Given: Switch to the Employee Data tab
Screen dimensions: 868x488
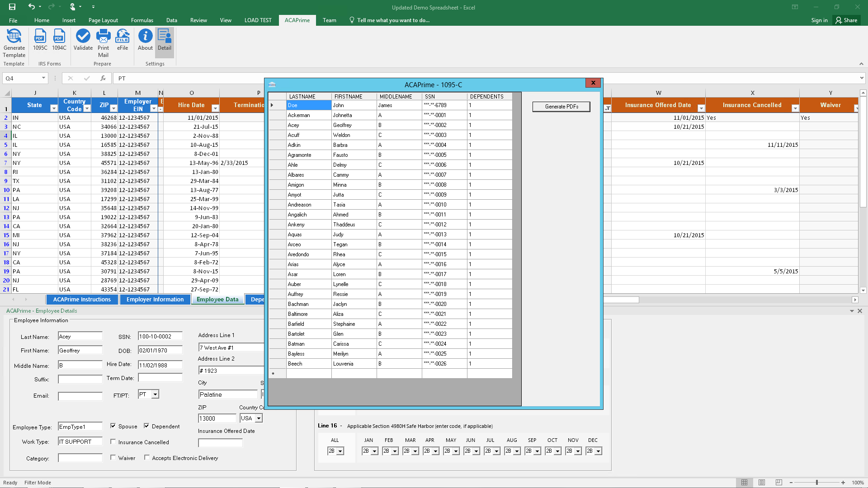Looking at the screenshot, I should click(217, 299).
